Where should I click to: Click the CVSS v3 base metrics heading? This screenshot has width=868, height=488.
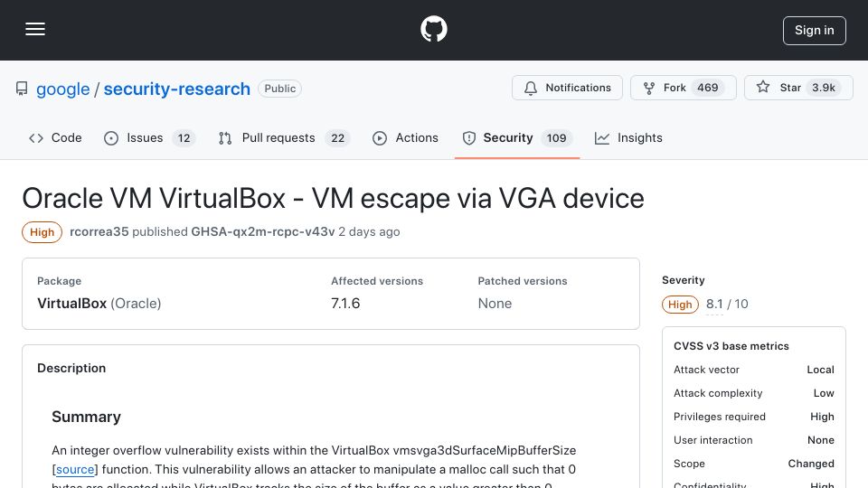[731, 346]
